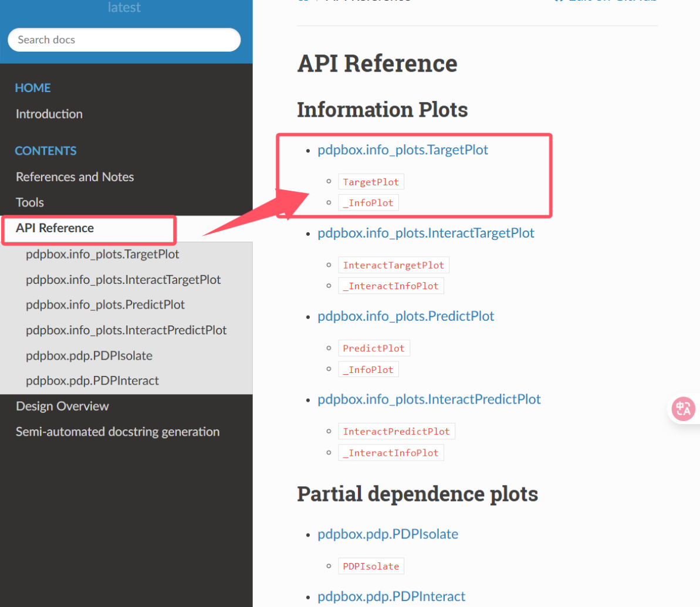
Task: Click the PDPIsolate code link
Action: (371, 566)
